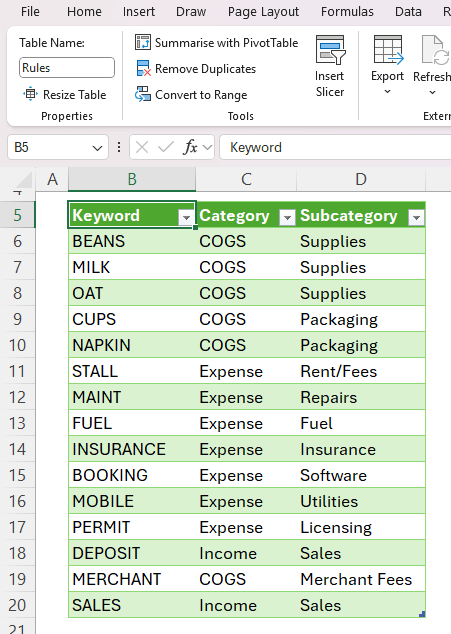The width and height of the screenshot is (451, 634).
Task: Click the Remove Duplicates icon
Action: (143, 69)
